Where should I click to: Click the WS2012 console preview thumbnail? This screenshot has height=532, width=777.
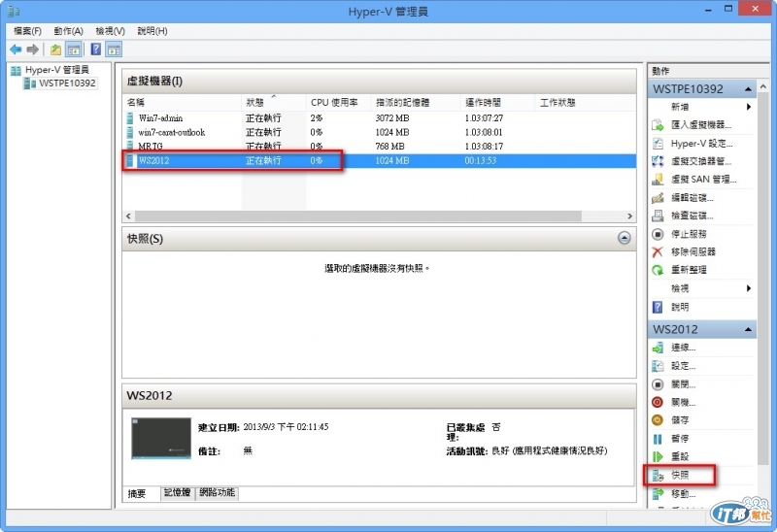[161, 439]
